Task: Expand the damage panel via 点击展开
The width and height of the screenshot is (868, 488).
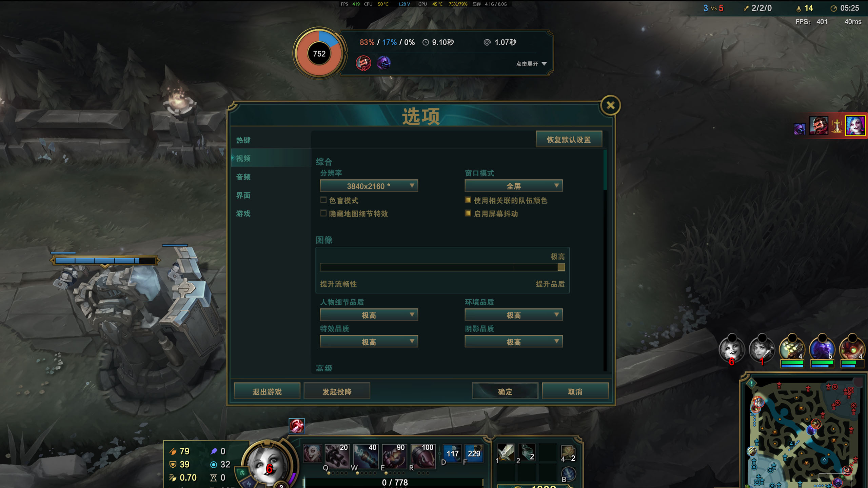Action: point(531,64)
